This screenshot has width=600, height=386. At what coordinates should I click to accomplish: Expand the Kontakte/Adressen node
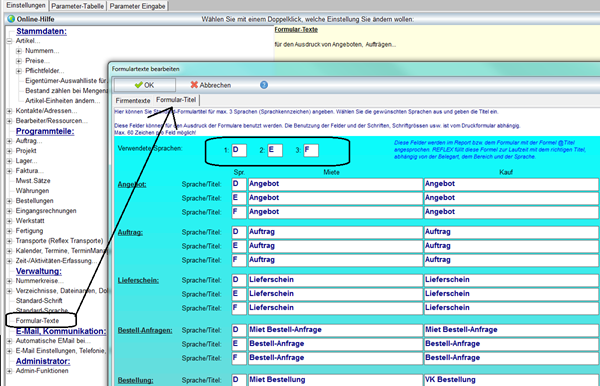pos(10,111)
